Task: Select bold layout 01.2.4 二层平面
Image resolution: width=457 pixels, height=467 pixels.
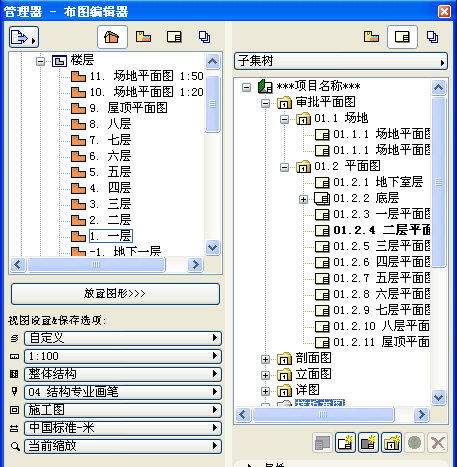Action: pyautogui.click(x=382, y=230)
